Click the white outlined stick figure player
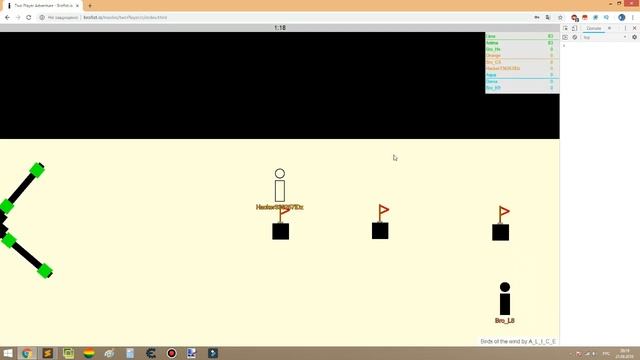Image resolution: width=640 pixels, height=360 pixels. [x=280, y=185]
